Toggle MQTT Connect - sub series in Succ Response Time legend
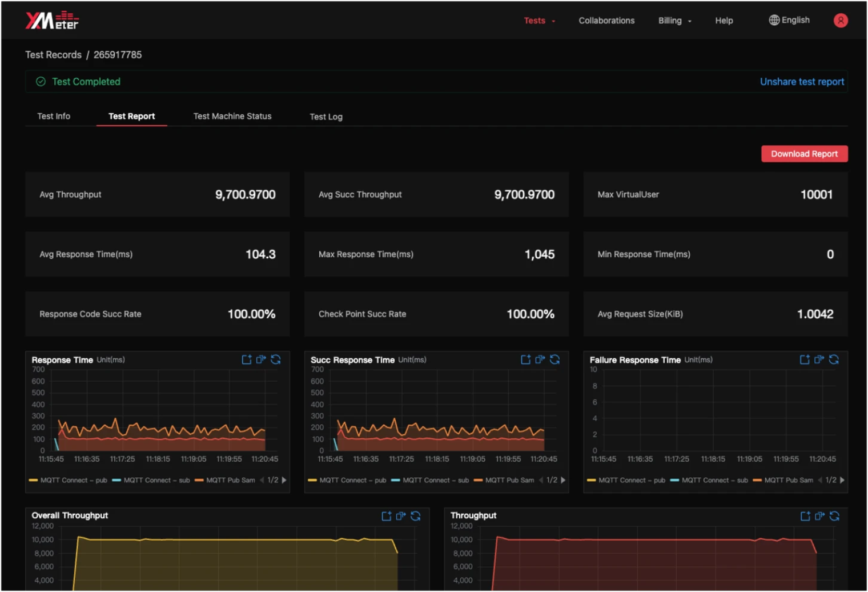The width and height of the screenshot is (868, 592). coord(430,480)
